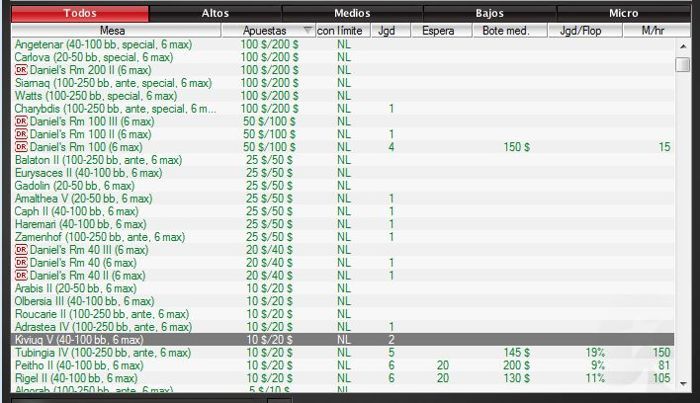Image resolution: width=700 pixels, height=403 pixels.
Task: Select the Gadolin table row
Action: tap(343, 186)
